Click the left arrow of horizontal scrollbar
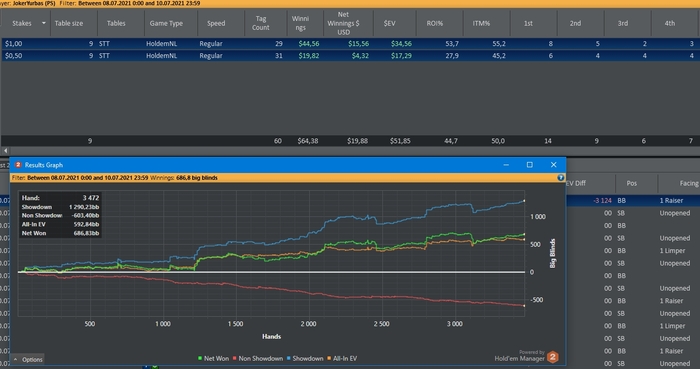The image size is (700, 369). [5, 151]
